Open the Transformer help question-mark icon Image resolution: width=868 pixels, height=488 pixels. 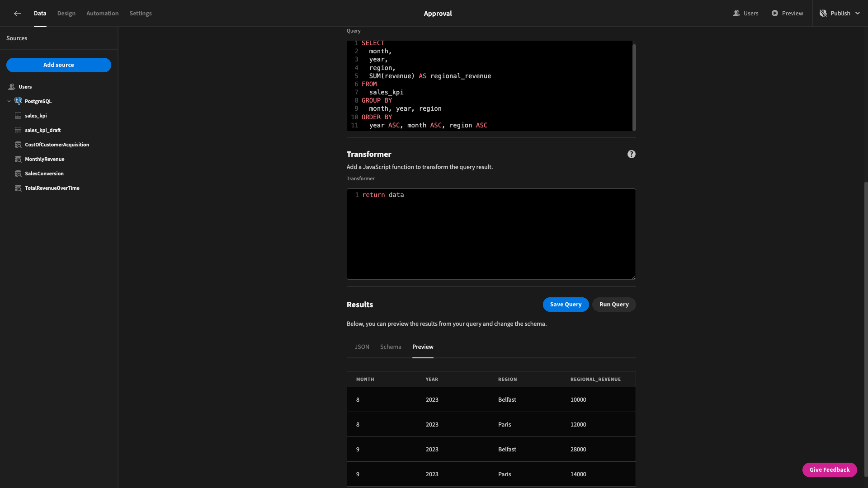631,154
